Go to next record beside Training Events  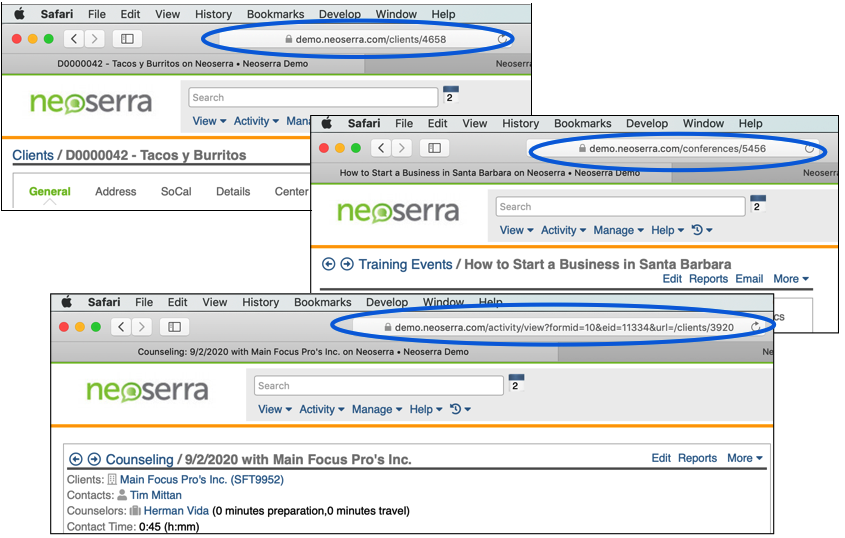pyautogui.click(x=347, y=264)
